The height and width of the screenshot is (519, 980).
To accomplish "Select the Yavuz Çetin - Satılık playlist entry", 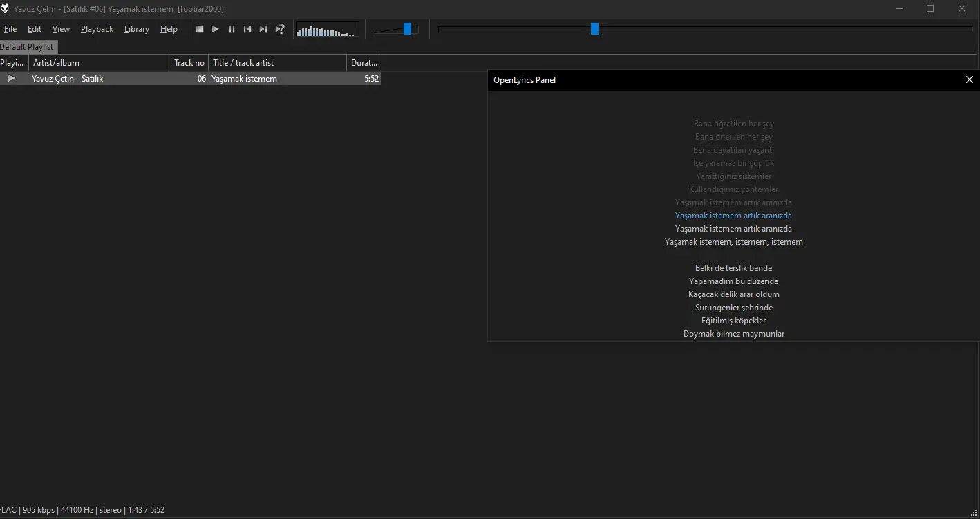I will (67, 79).
